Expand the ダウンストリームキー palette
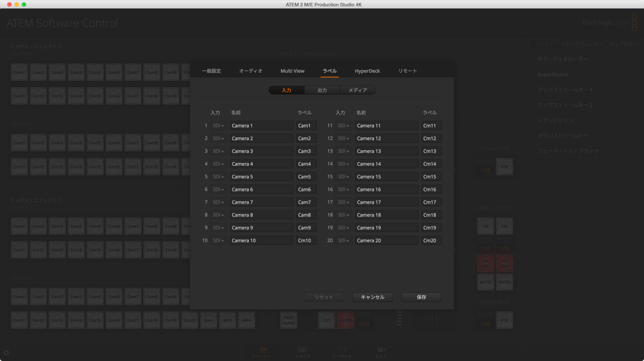 563,135
